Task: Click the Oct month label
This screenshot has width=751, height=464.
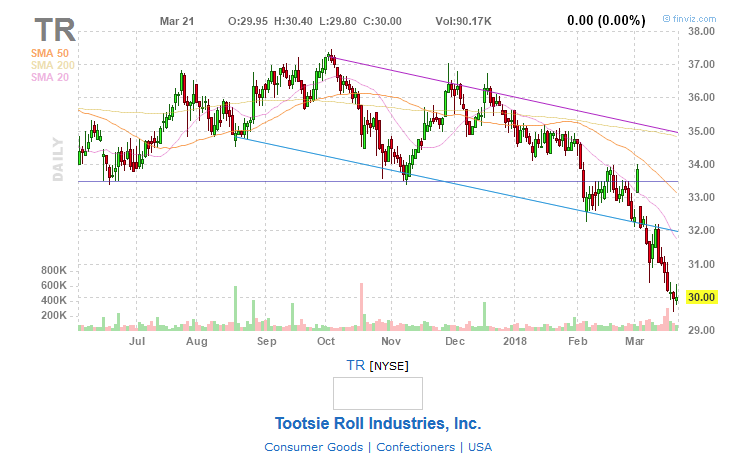Action: 326,341
